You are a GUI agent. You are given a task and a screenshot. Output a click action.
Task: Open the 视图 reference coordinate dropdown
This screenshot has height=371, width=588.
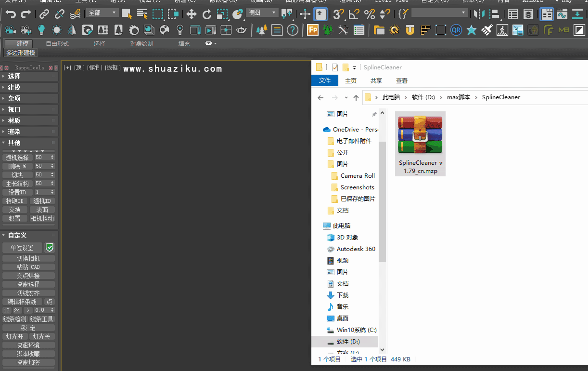coord(262,13)
